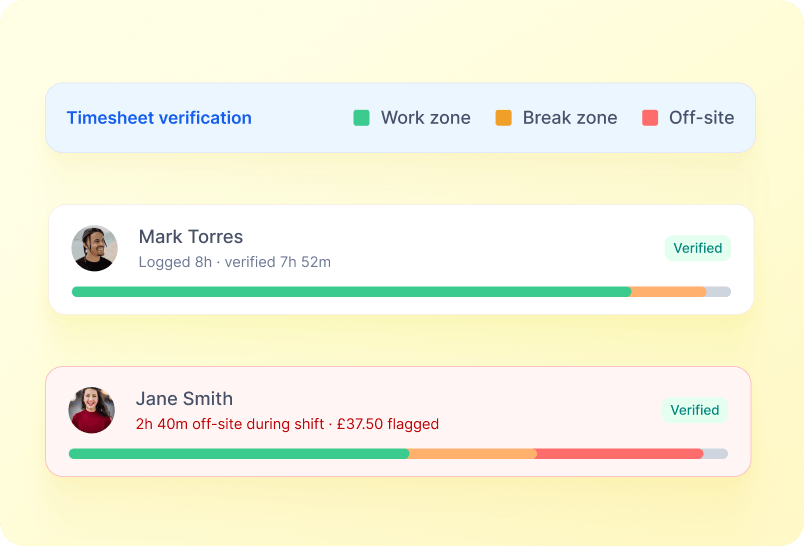
Task: Click orange break segment of Mark Torres bar
Action: pyautogui.click(x=669, y=292)
